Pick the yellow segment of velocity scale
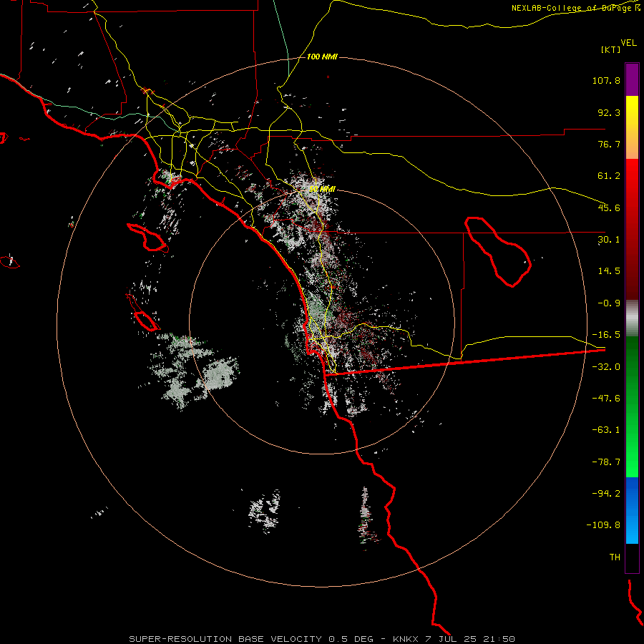The image size is (644, 644). pos(632,127)
